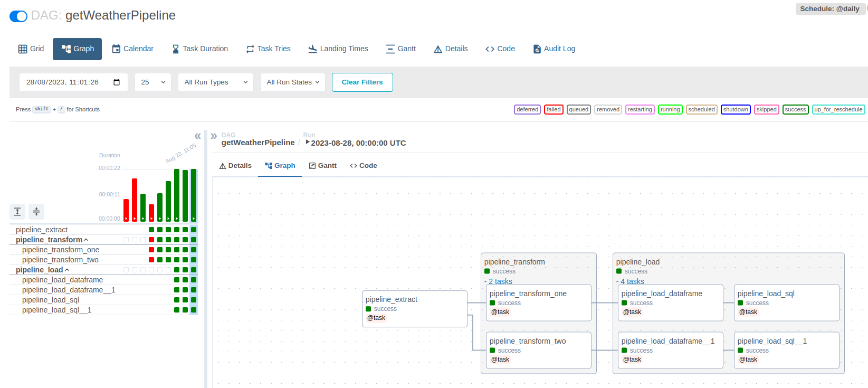Switch to the Details tab in run panel
The width and height of the screenshot is (868, 388).
point(235,166)
